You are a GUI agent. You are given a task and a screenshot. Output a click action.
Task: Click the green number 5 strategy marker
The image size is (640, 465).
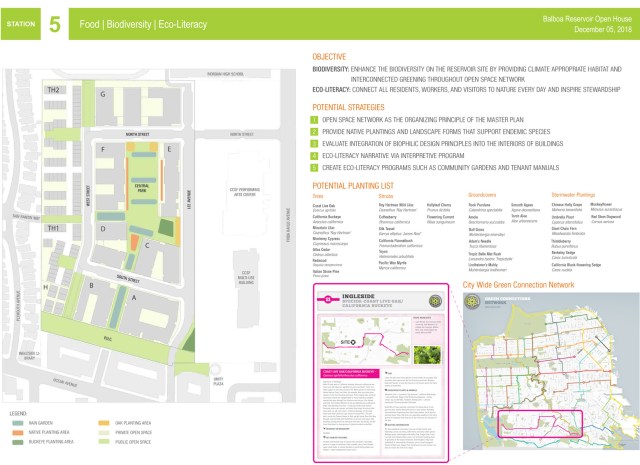coord(314,169)
